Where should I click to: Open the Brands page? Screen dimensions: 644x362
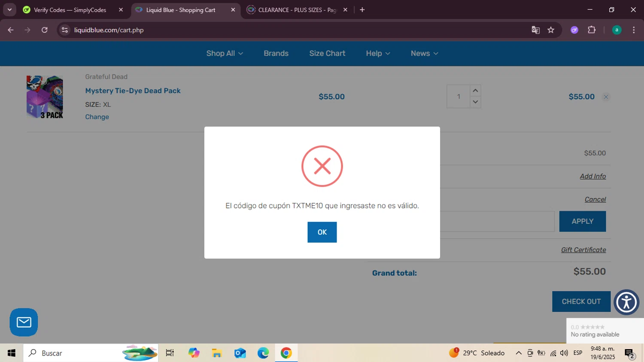click(x=276, y=53)
